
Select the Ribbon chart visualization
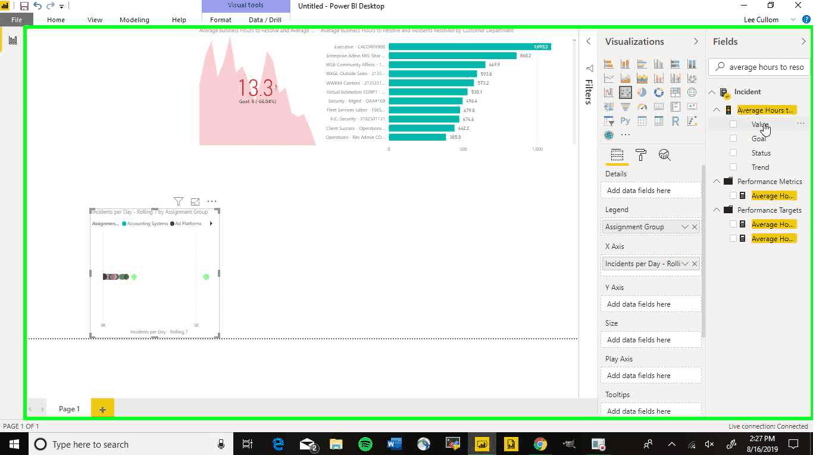(692, 78)
